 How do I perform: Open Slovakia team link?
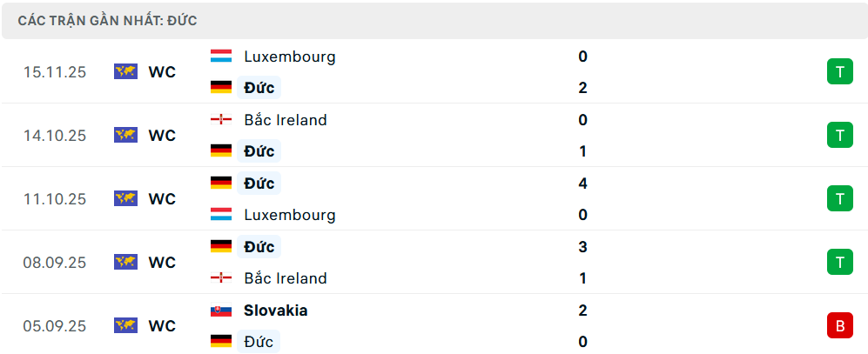pos(275,311)
